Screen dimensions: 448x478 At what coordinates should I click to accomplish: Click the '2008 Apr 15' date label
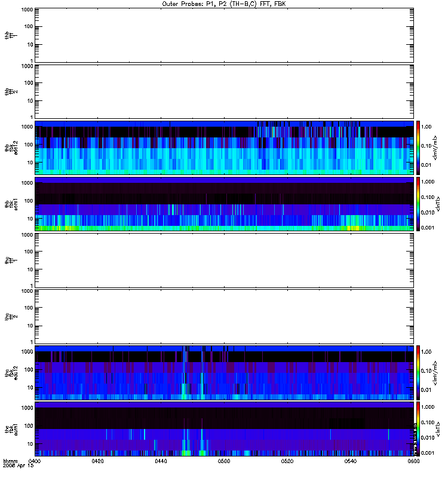[x=18, y=466]
